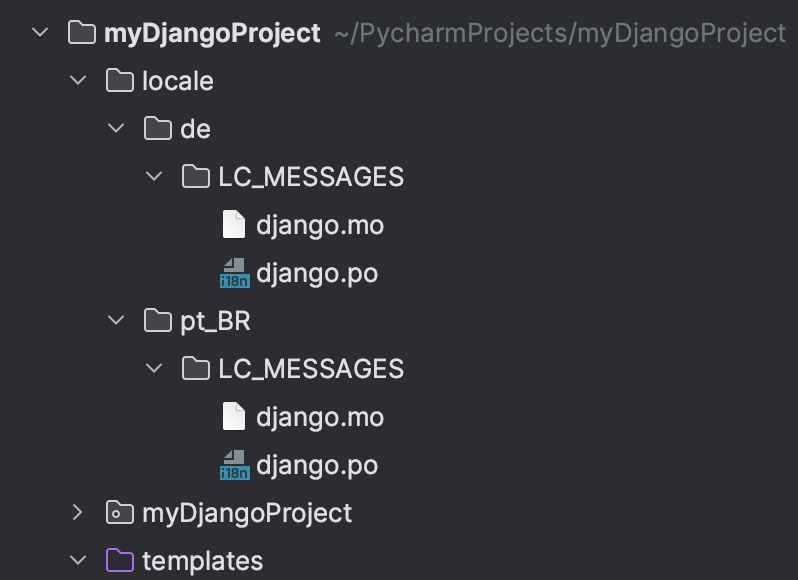Viewport: 798px width, 580px height.
Task: Select django.mo in the pt_BR locale
Action: pos(320,417)
